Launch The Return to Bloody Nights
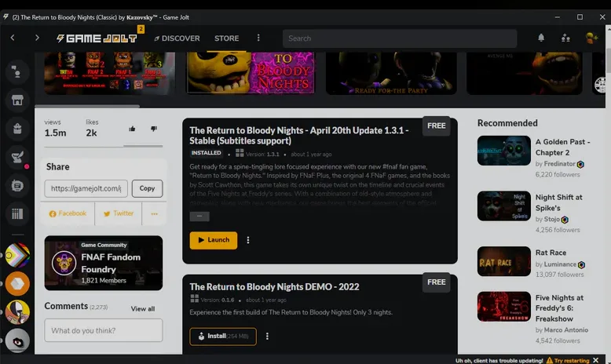 point(213,240)
